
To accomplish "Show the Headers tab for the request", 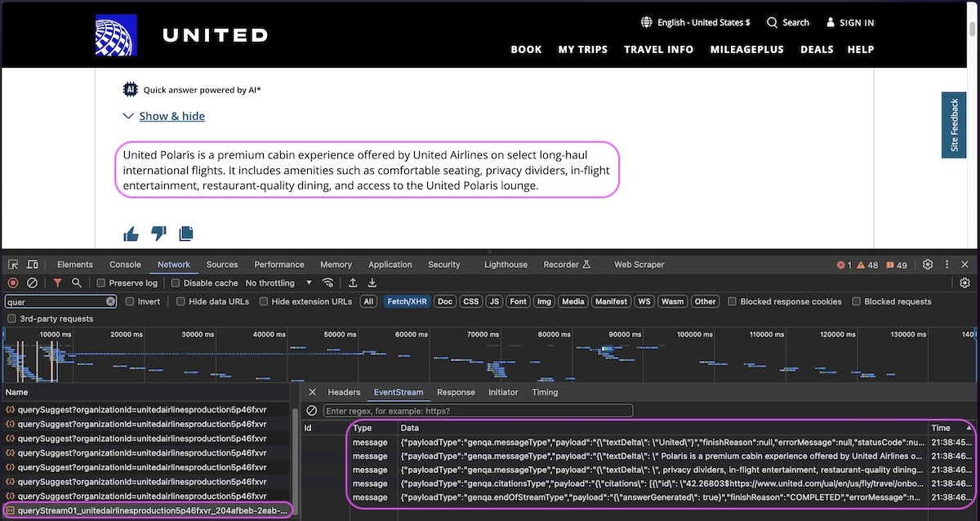I will [x=344, y=392].
